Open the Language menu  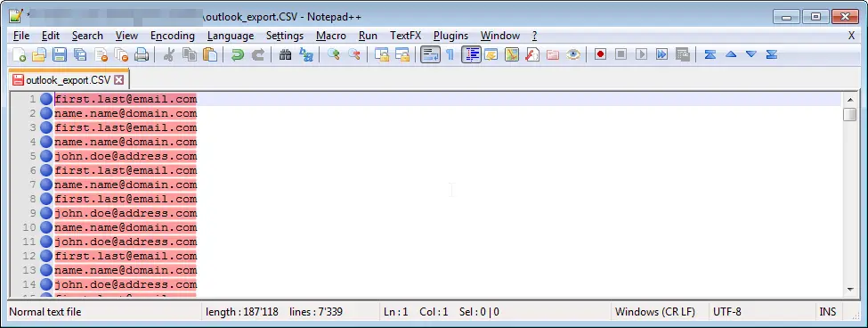(x=231, y=36)
